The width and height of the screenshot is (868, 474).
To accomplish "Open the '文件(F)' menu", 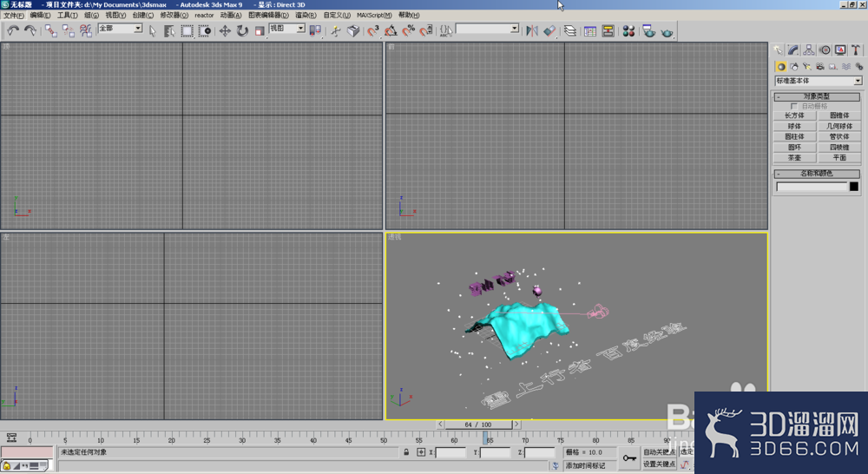I will 14,15.
